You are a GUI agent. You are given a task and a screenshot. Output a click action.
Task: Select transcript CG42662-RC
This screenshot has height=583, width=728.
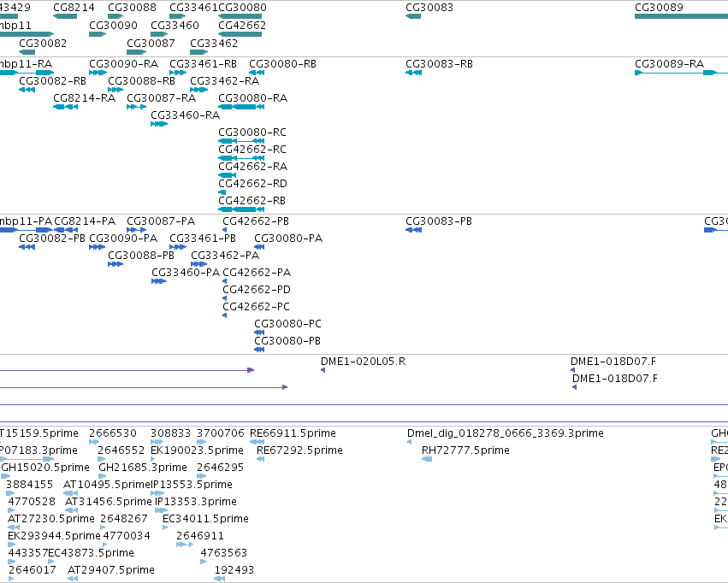[x=252, y=150]
